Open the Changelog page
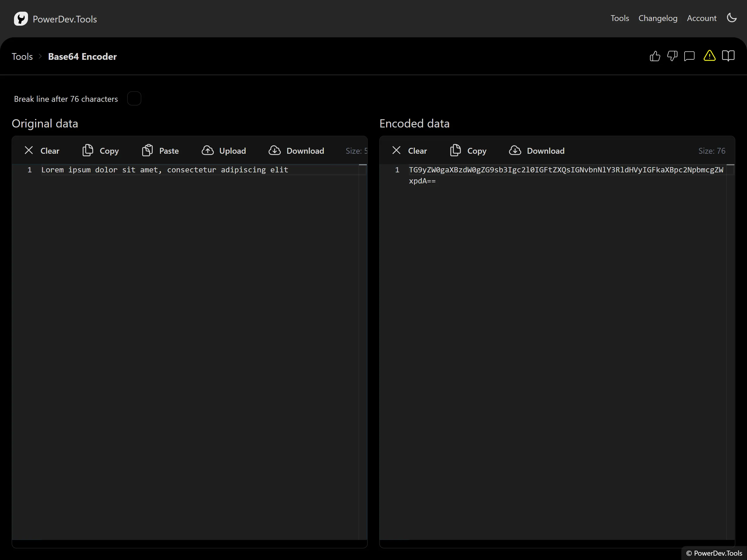Screen dimensions: 747x560 pos(657,18)
